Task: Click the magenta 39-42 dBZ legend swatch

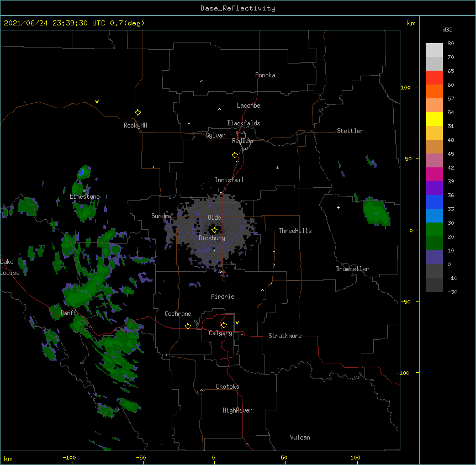Action: click(x=434, y=174)
